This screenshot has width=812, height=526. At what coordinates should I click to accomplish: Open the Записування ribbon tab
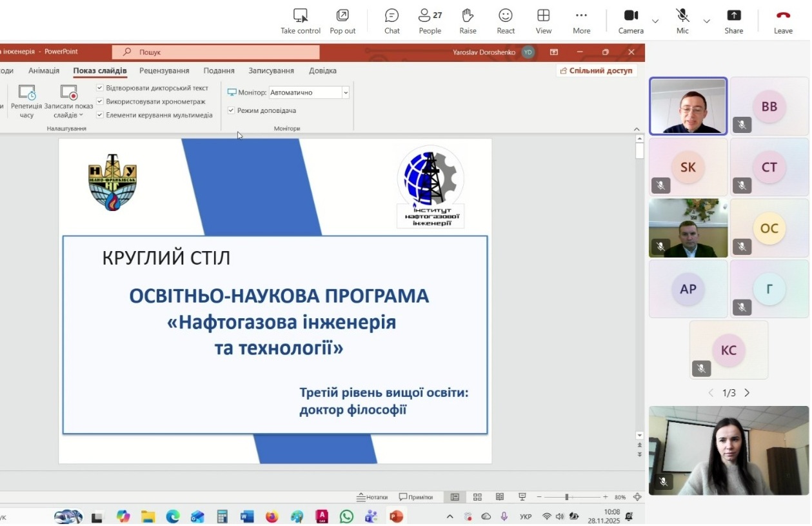click(x=272, y=70)
